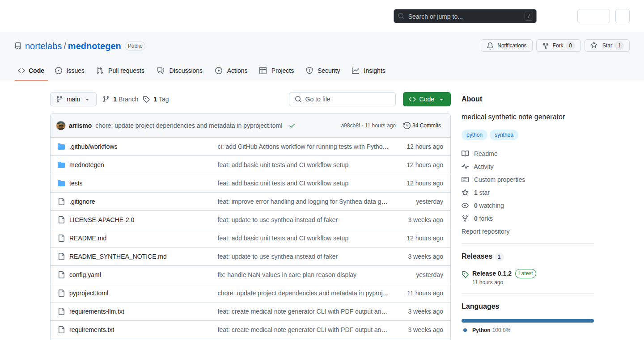Open the Projects tab
644x340 pixels.
tap(277, 71)
